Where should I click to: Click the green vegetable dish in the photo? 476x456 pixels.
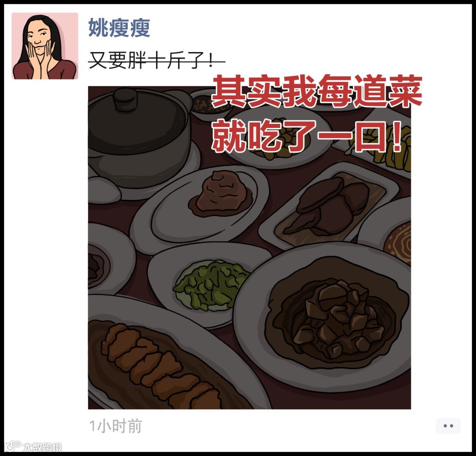coord(210,285)
